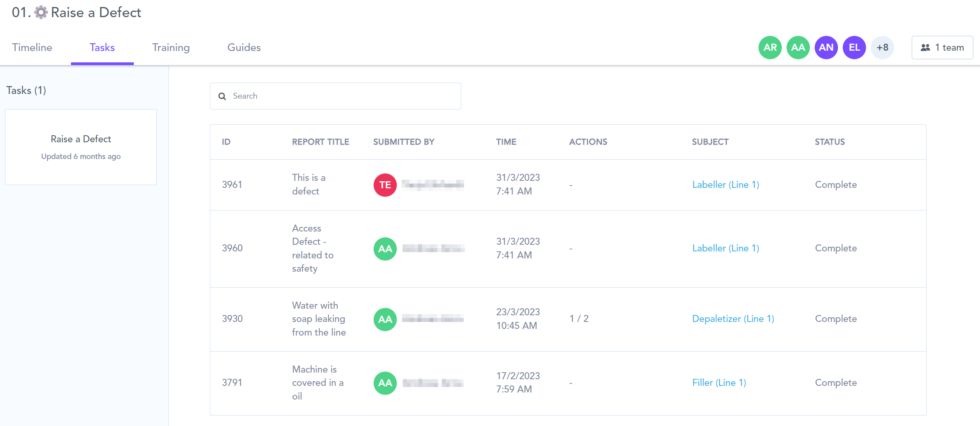Open the AA avatar on report 3930

point(385,319)
